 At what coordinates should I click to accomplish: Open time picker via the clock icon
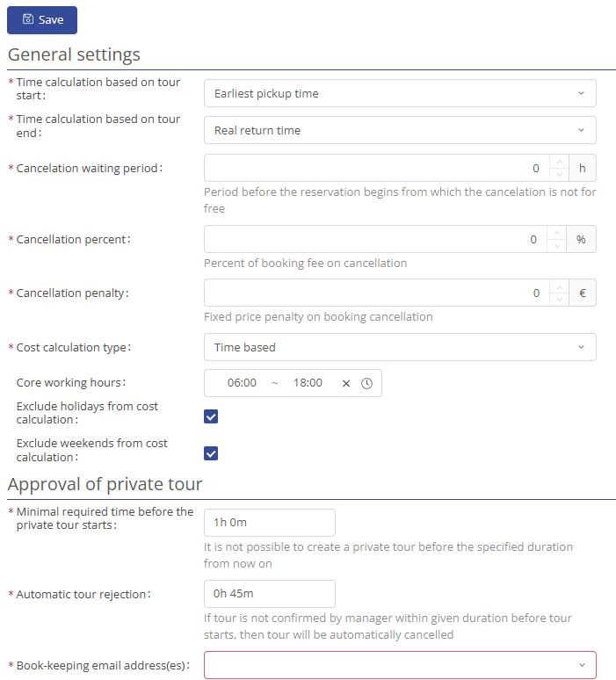point(367,383)
